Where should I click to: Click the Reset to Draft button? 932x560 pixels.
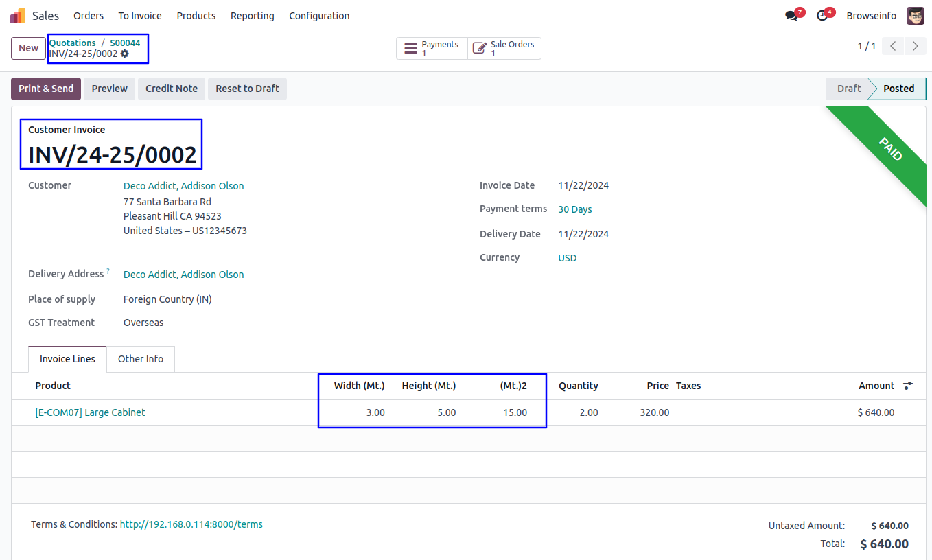coord(247,89)
